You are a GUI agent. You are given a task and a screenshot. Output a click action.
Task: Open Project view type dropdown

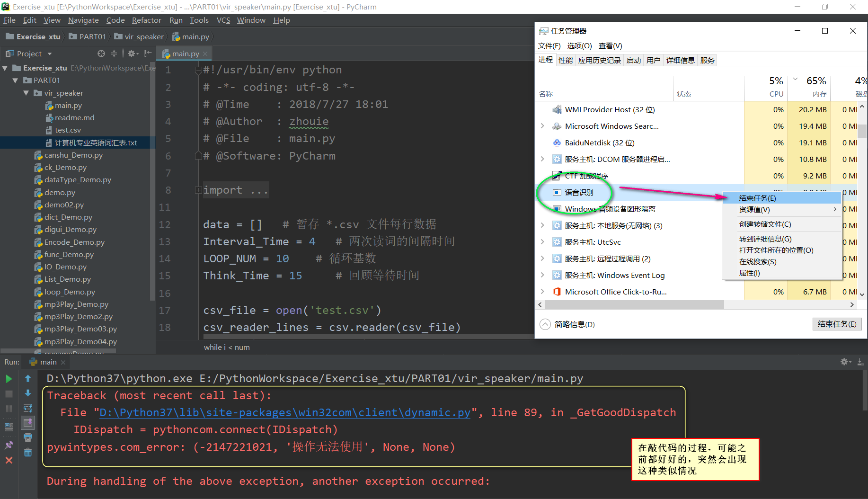(x=50, y=54)
